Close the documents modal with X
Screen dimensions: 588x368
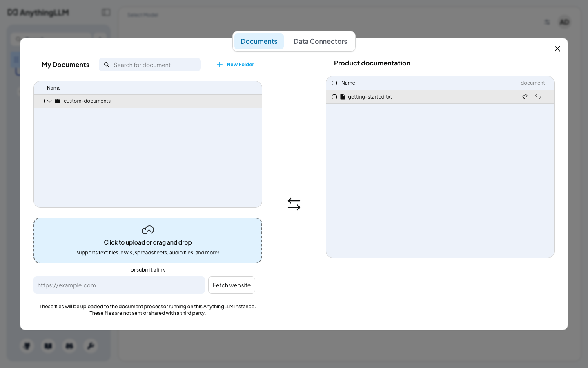557,49
